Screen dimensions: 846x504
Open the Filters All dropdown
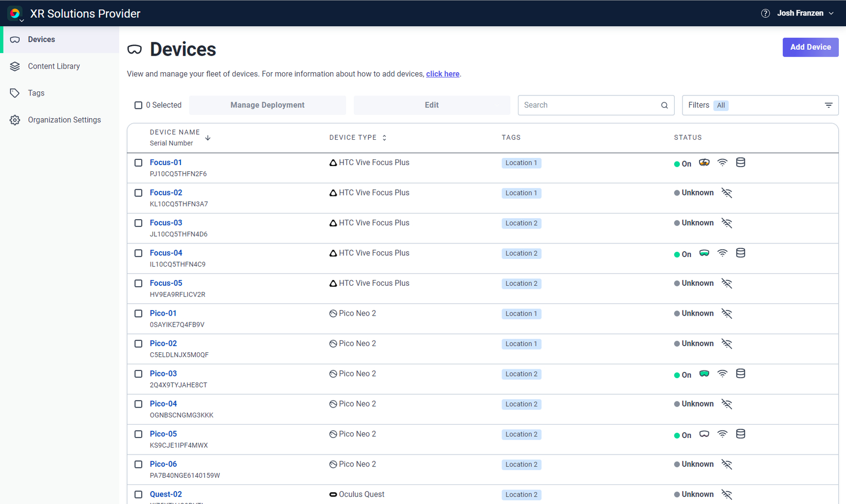pyautogui.click(x=760, y=105)
